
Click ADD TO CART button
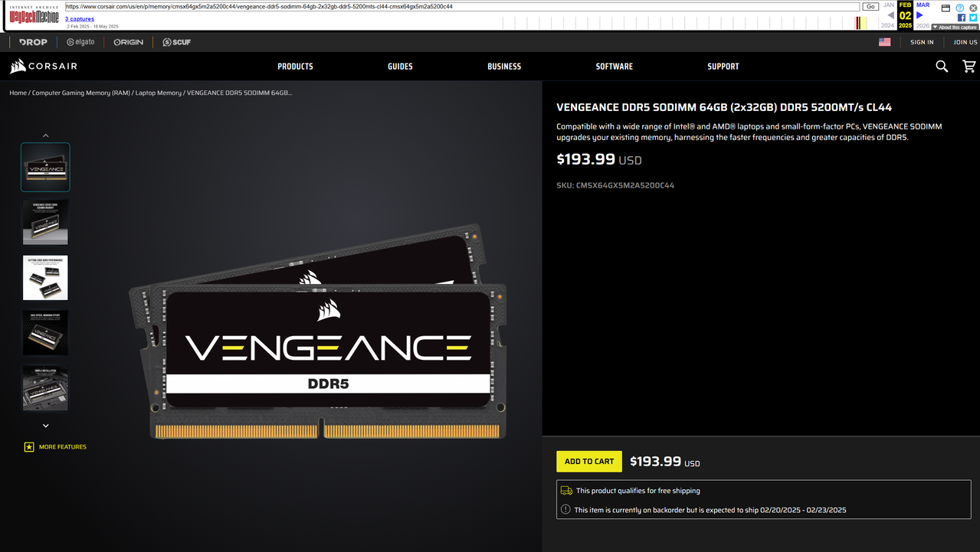point(589,462)
